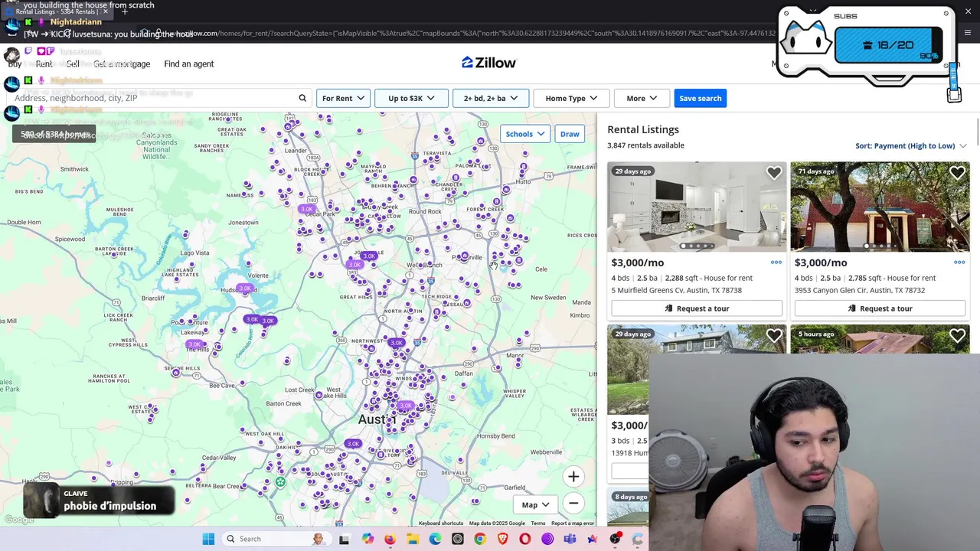Image resolution: width=980 pixels, height=551 pixels.
Task: Open the Sell menu
Action: 73,64
